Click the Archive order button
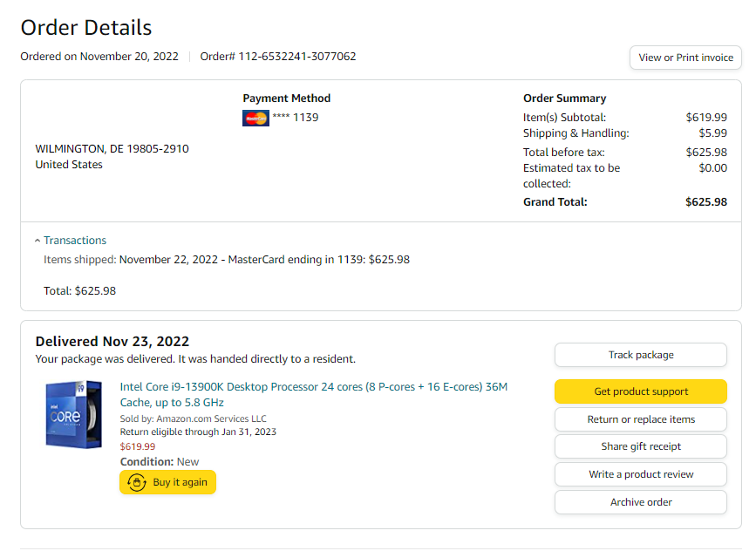The height and width of the screenshot is (551, 756). 641,502
